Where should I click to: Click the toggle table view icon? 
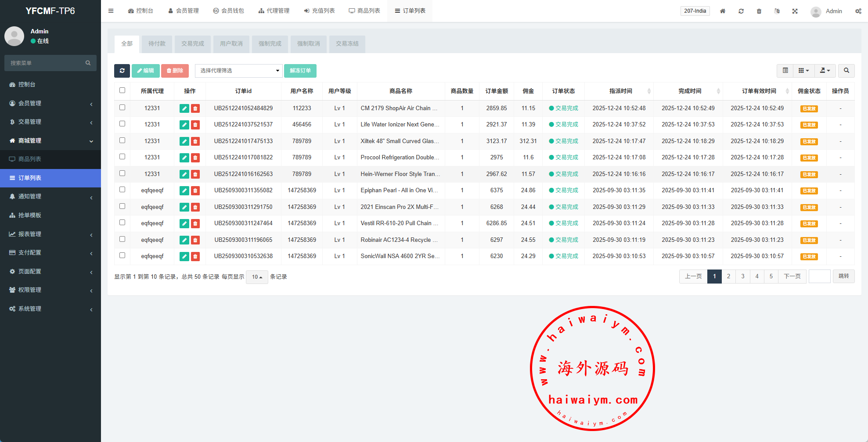pyautogui.click(x=785, y=71)
